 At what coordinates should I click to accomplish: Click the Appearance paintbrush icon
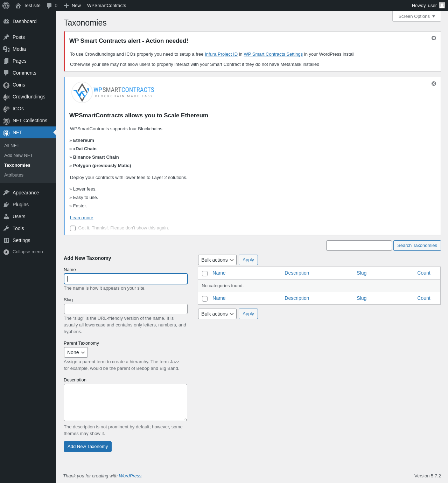click(x=6, y=193)
